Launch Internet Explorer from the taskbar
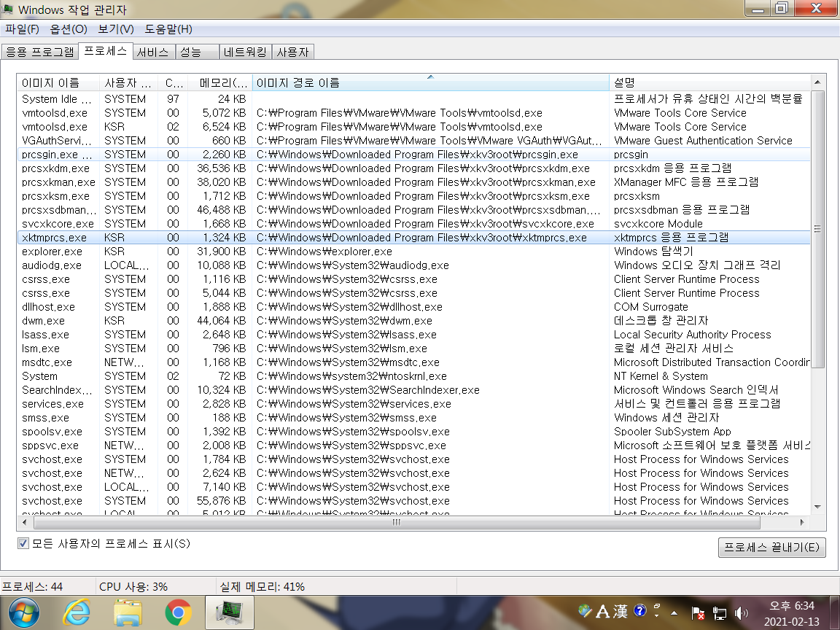The height and width of the screenshot is (630, 840). pyautogui.click(x=77, y=612)
